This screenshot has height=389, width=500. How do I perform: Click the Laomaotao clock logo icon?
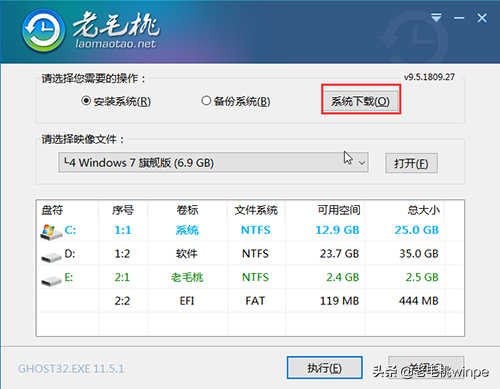click(x=43, y=31)
